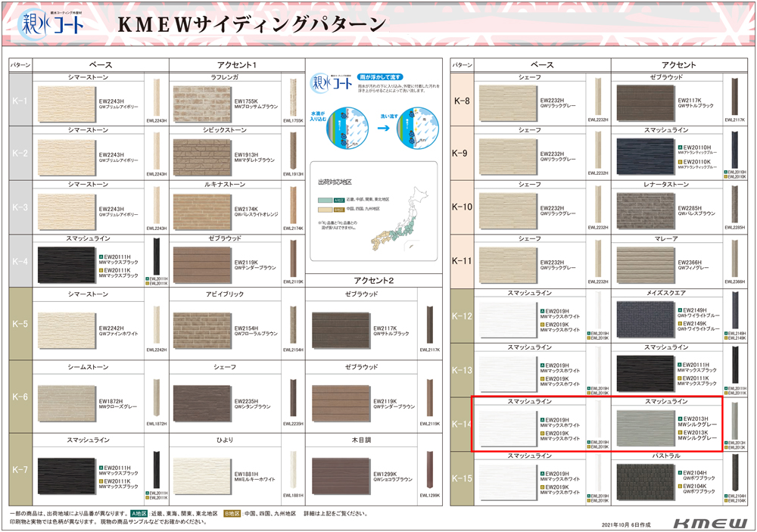Click the EWL2235H corner piece image
The width and height of the screenshot is (757, 532).
pos(292,398)
